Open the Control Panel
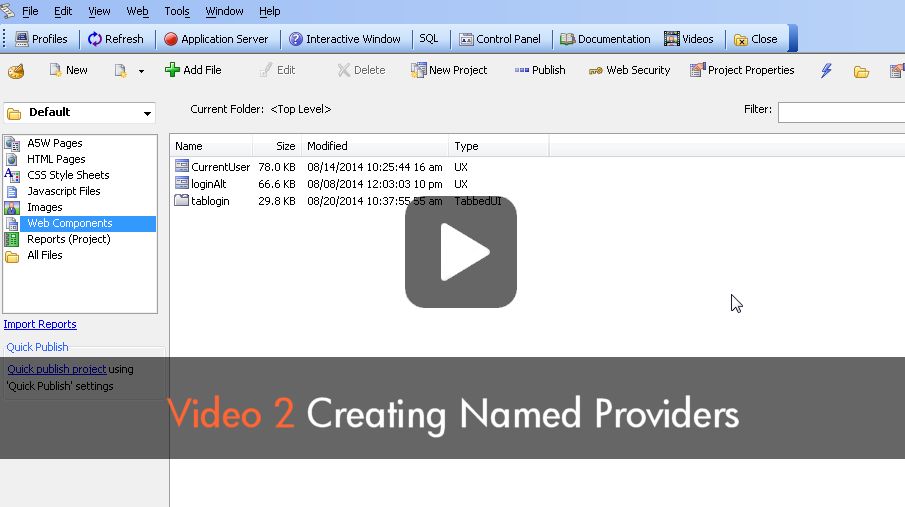 click(x=500, y=39)
